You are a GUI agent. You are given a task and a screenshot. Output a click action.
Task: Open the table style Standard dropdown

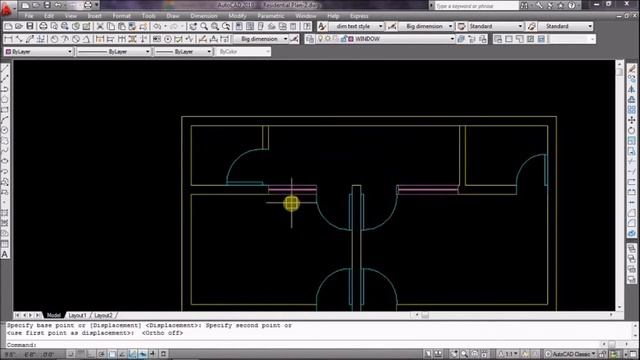coord(496,26)
